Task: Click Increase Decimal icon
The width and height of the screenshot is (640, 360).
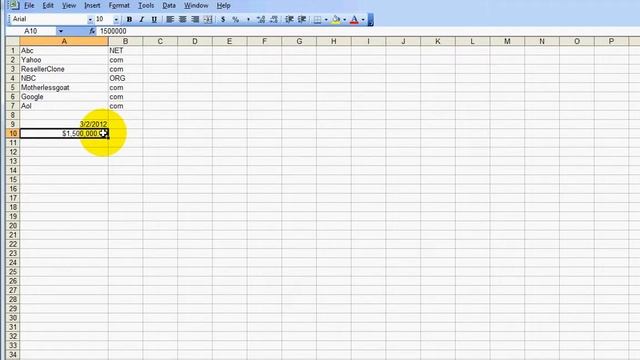Action: click(x=261, y=19)
